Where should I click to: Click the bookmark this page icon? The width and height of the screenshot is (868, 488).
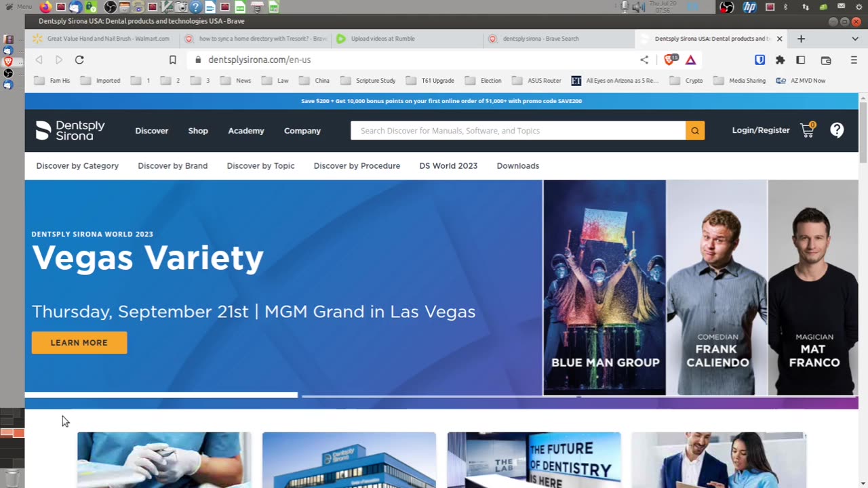[173, 60]
